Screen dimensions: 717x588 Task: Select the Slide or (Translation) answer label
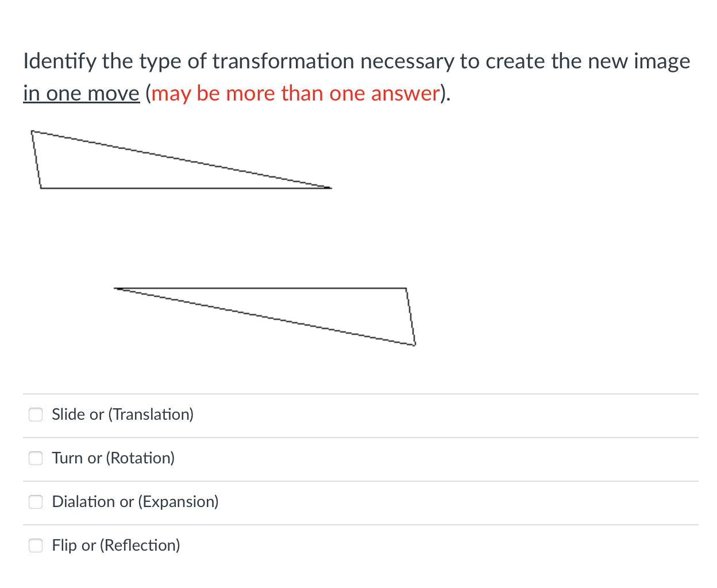tap(122, 414)
